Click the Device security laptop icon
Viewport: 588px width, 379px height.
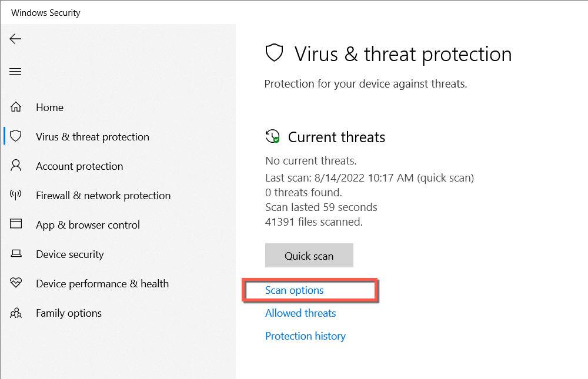[16, 254]
